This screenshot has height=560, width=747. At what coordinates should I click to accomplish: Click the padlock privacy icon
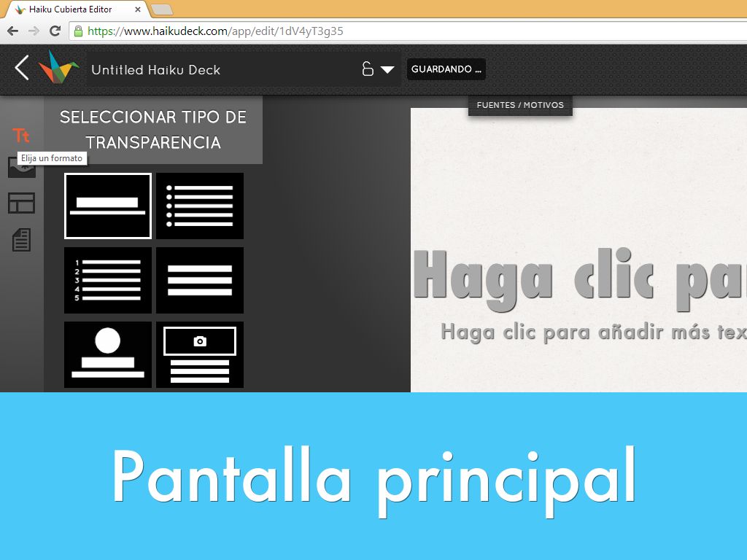pyautogui.click(x=368, y=69)
